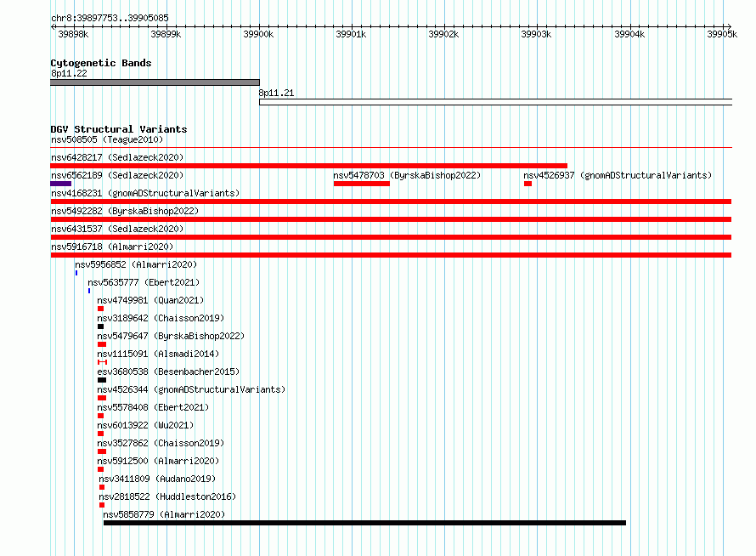Click the Cytogenetic Bands track title
Screen dimensions: 756x556
coord(101,63)
